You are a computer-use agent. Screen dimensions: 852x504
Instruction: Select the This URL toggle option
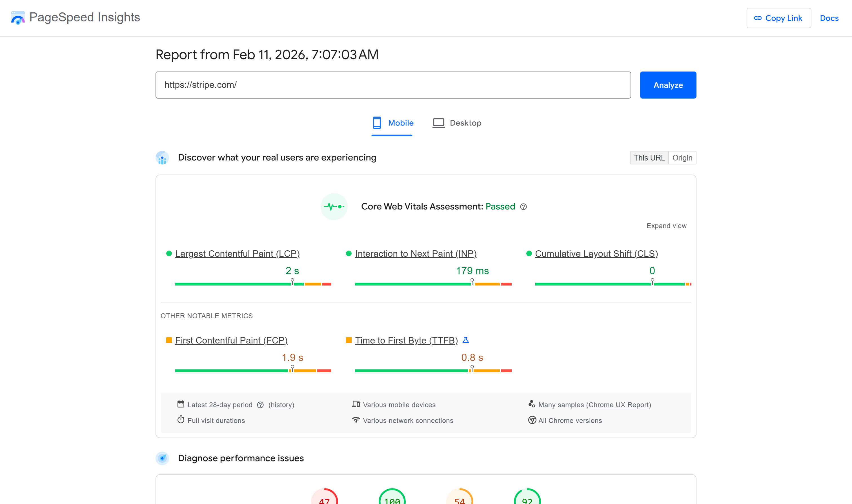(x=649, y=158)
